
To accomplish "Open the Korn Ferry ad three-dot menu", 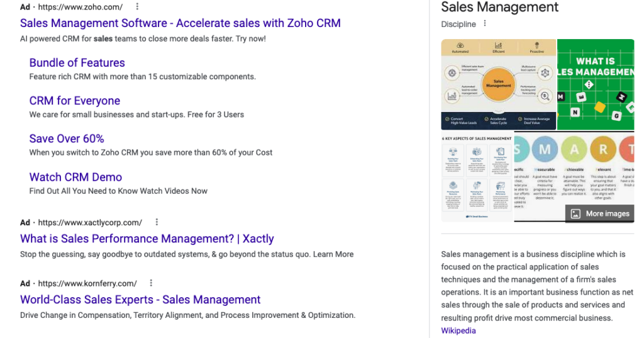I will (151, 283).
